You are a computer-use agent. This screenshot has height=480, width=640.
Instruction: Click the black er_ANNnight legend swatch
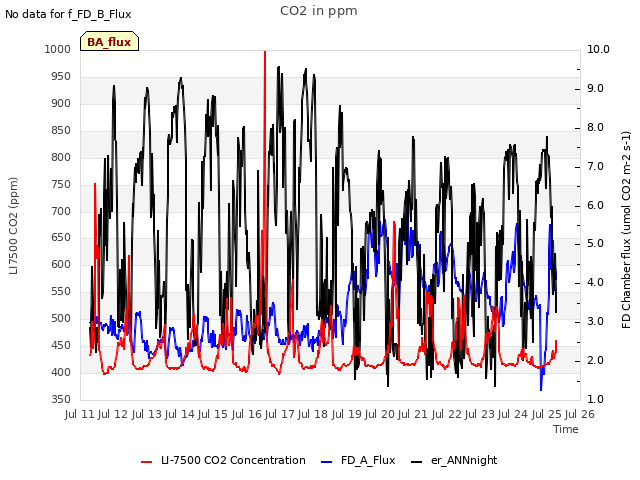pyautogui.click(x=417, y=462)
